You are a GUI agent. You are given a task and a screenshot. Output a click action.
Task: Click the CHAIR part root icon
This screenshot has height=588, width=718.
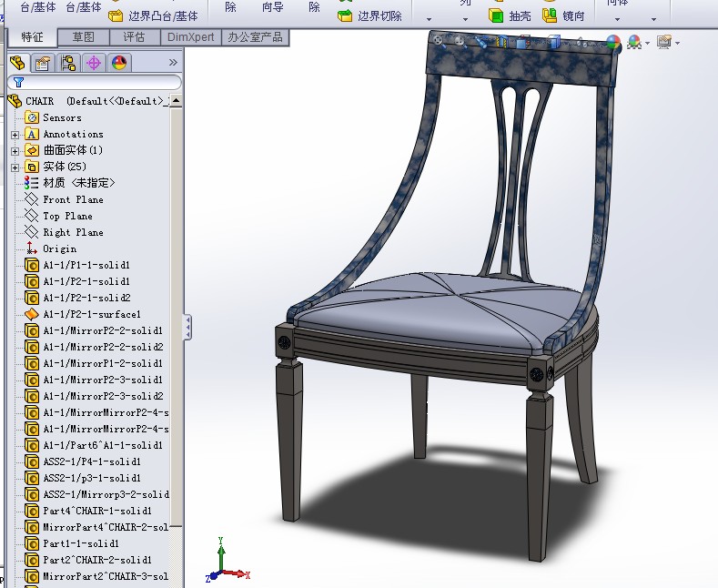click(x=15, y=101)
